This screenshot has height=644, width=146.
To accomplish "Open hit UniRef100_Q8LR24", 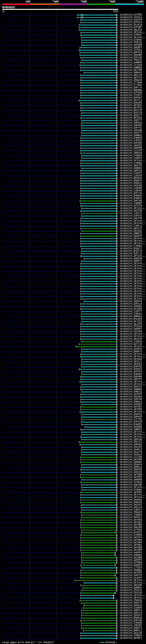I will pyautogui.click(x=131, y=30).
